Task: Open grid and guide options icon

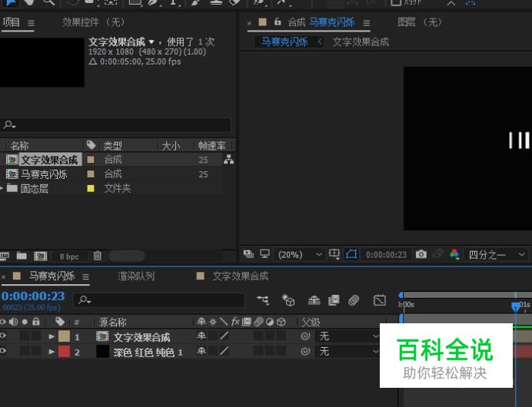Action: [x=334, y=254]
